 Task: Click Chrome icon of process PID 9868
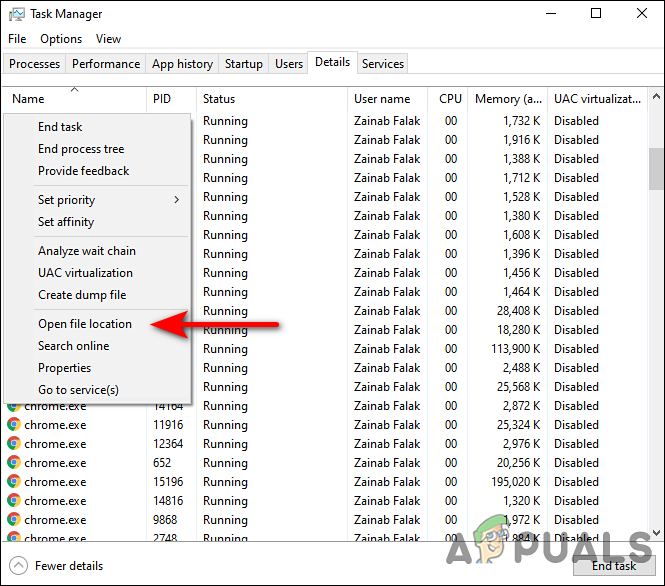(x=14, y=519)
